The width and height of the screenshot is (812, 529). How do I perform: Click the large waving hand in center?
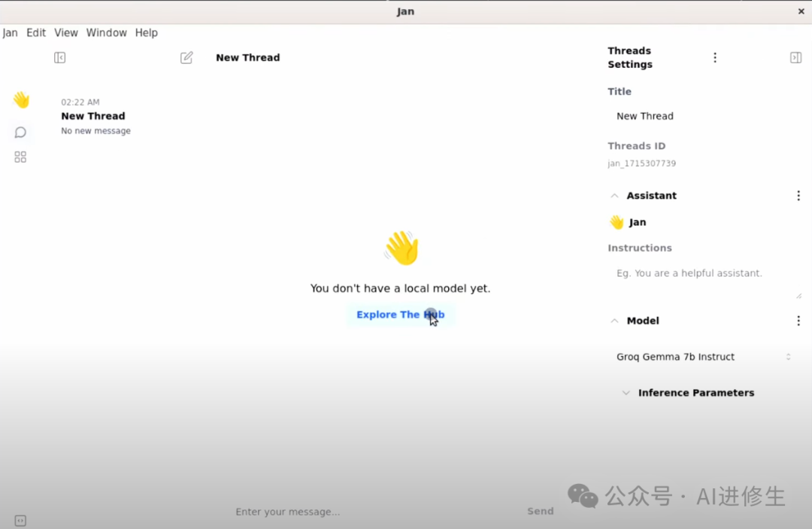(401, 248)
